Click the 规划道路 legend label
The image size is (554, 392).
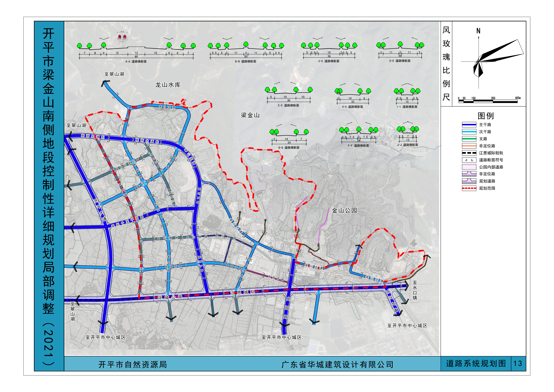(x=487, y=181)
